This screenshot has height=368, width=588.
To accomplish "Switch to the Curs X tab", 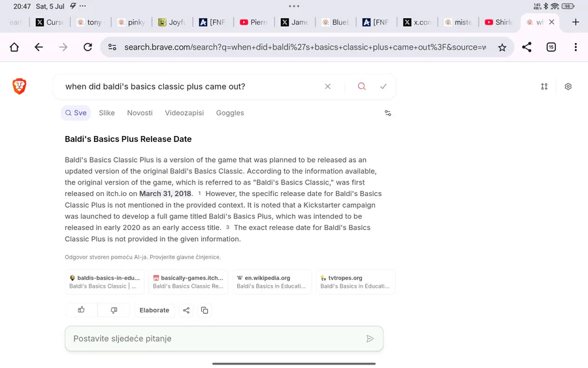I will click(50, 22).
